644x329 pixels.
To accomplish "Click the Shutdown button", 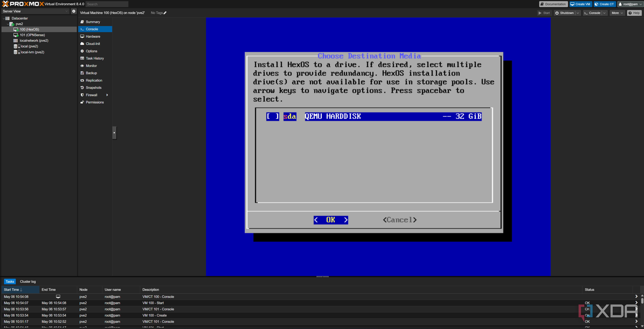I will (565, 13).
